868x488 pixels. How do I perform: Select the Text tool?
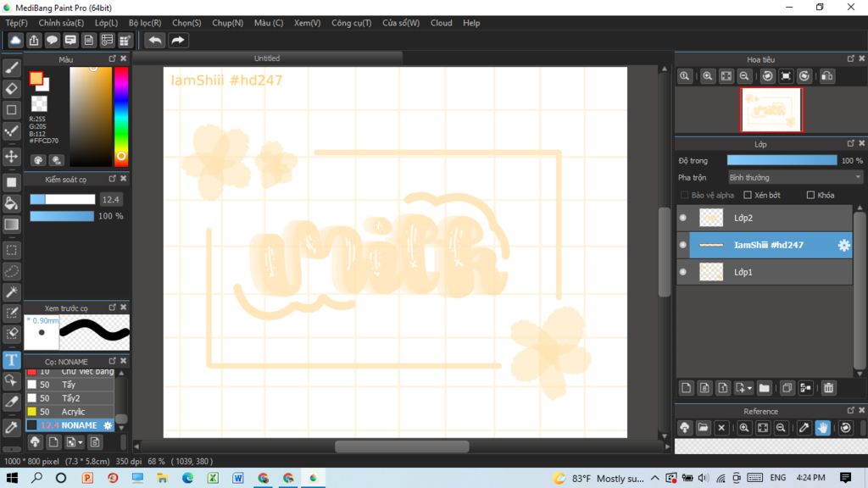click(x=11, y=360)
